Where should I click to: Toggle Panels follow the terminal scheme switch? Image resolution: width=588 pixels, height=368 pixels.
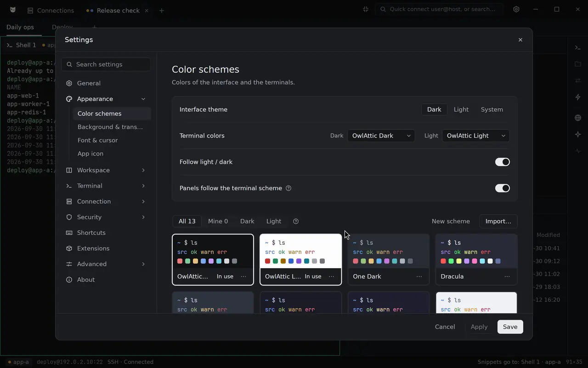point(503,188)
